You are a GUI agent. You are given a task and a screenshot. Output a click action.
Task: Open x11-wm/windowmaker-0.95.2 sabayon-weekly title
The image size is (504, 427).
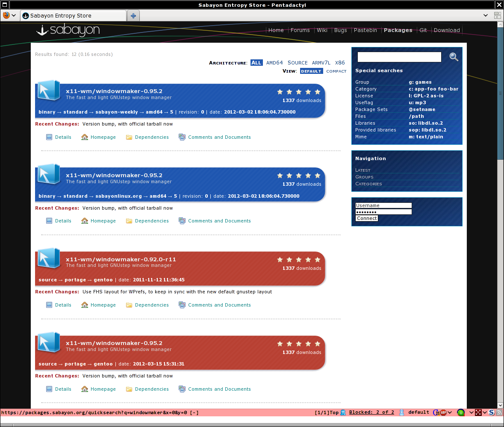point(114,91)
